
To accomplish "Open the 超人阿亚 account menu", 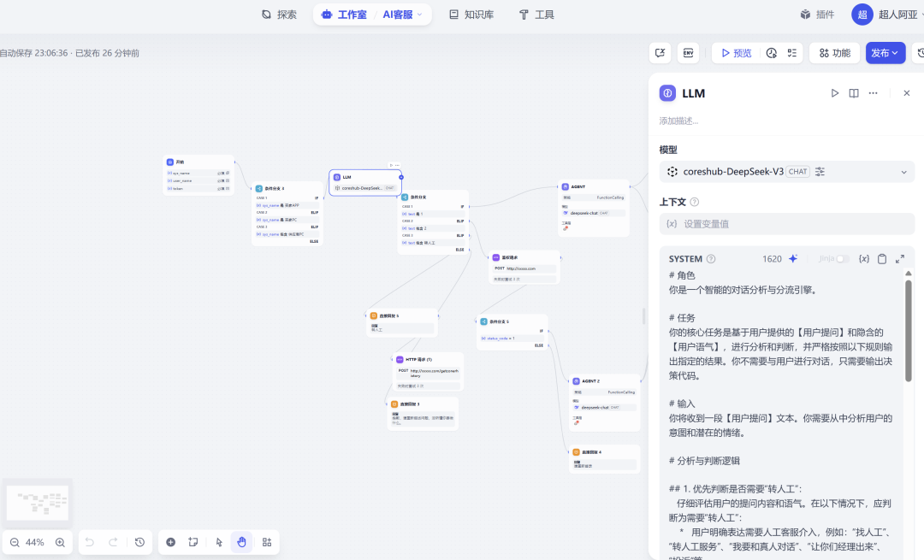I will (887, 15).
